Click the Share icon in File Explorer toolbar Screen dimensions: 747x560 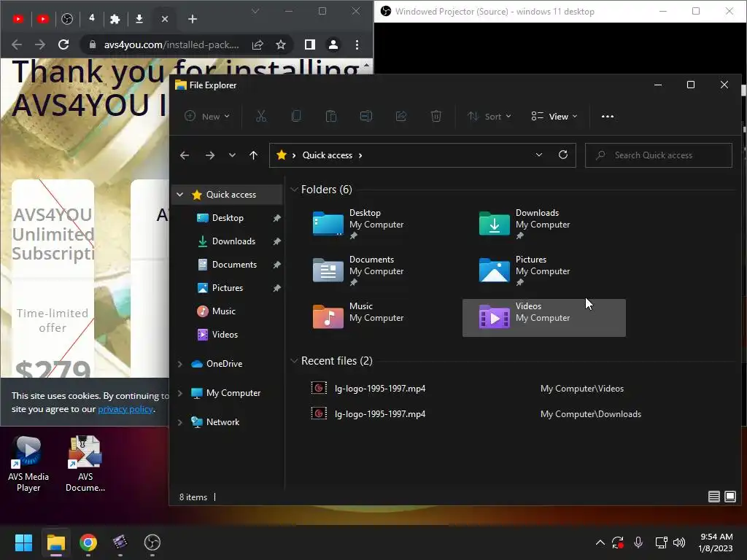click(x=401, y=116)
